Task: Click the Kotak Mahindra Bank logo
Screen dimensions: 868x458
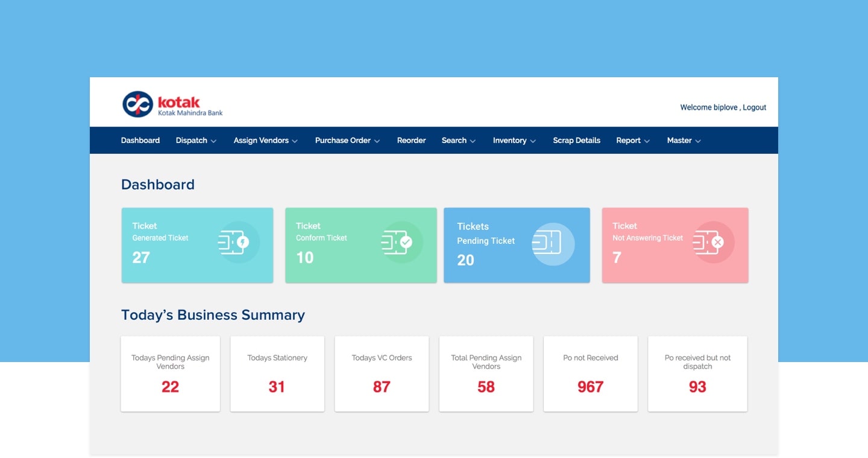Action: click(172, 104)
